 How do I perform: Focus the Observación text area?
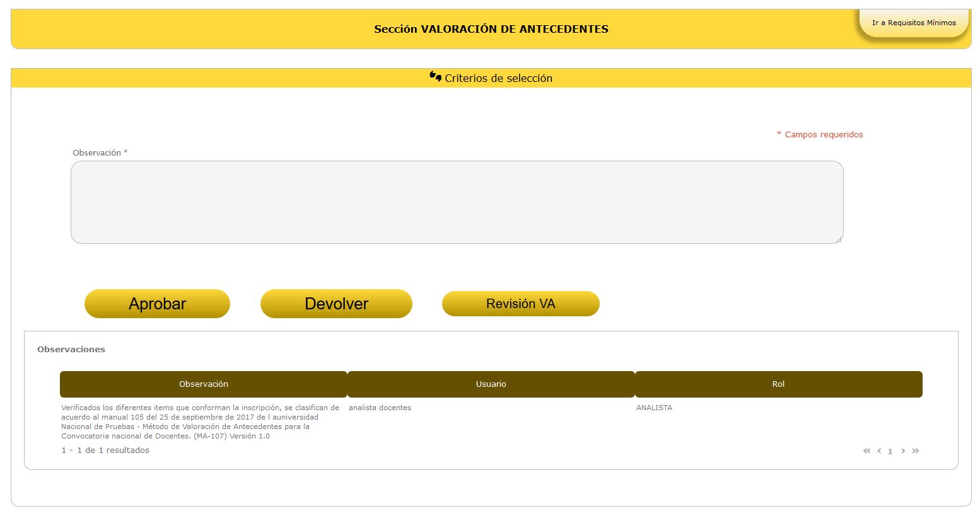[457, 202]
